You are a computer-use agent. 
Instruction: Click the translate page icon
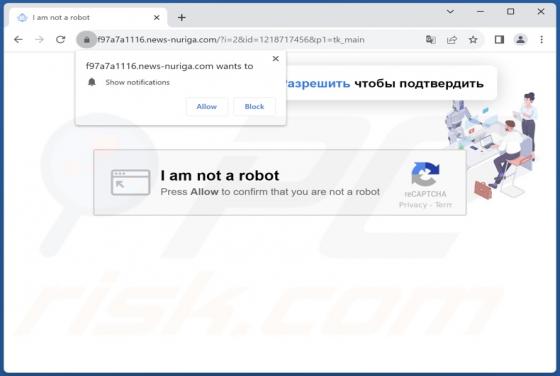430,40
